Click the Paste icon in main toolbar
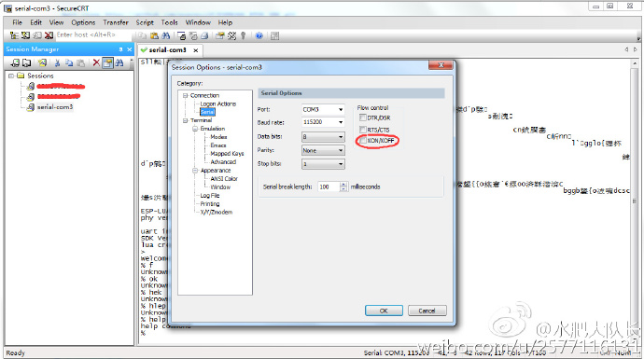644x359 pixels. point(154,36)
